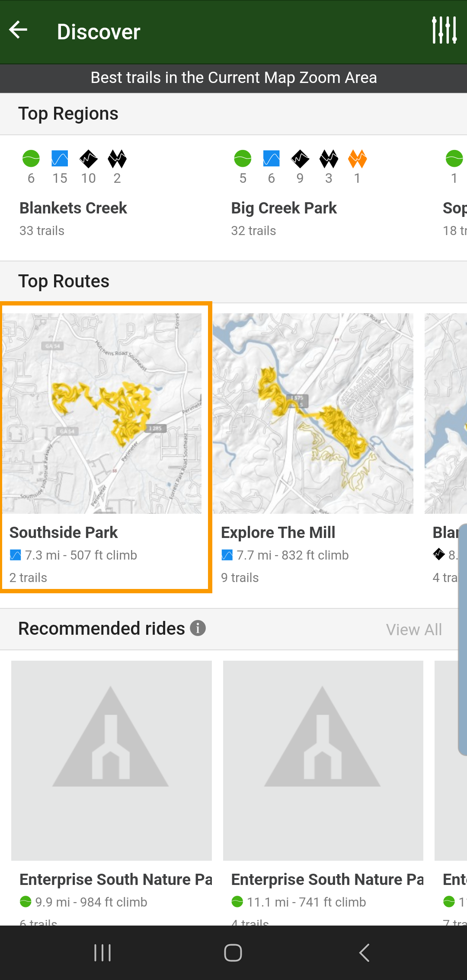The image size is (467, 980).
Task: View All recommended rides
Action: [x=413, y=630]
